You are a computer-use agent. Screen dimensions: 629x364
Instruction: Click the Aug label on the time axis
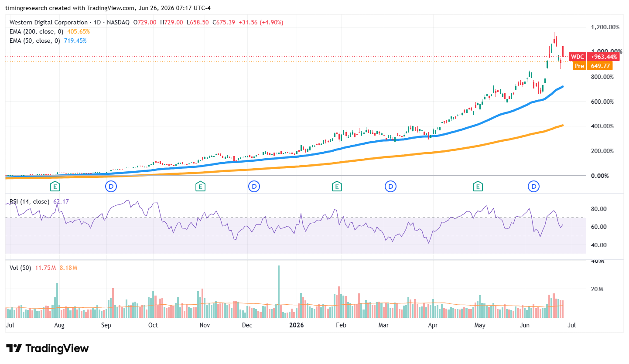[x=59, y=325]
